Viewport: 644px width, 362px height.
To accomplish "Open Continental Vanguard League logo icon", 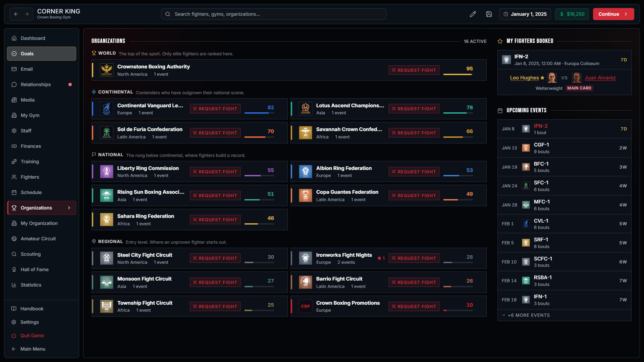I will [107, 109].
